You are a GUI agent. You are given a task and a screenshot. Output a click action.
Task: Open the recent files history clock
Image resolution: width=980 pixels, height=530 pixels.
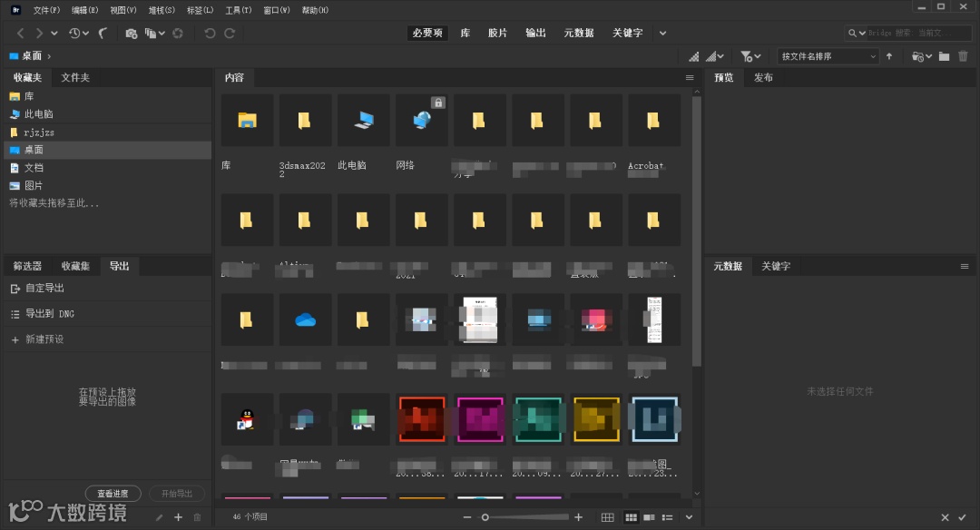pos(74,33)
